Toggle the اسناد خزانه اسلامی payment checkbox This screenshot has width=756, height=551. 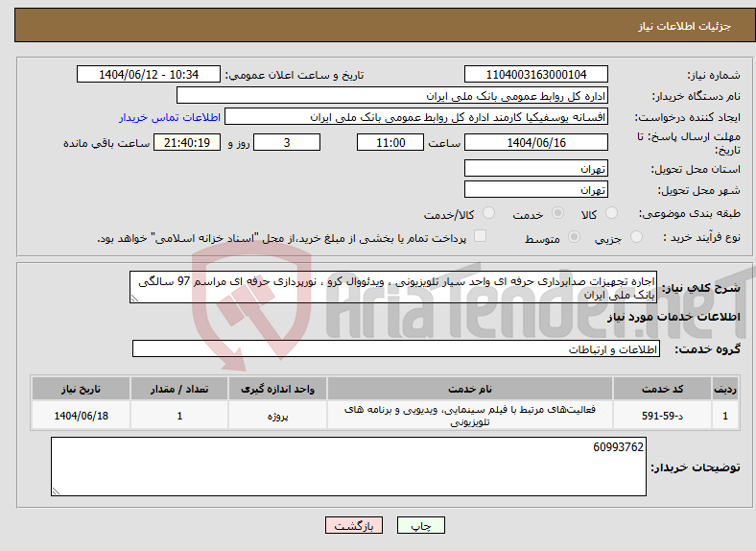tap(481, 236)
